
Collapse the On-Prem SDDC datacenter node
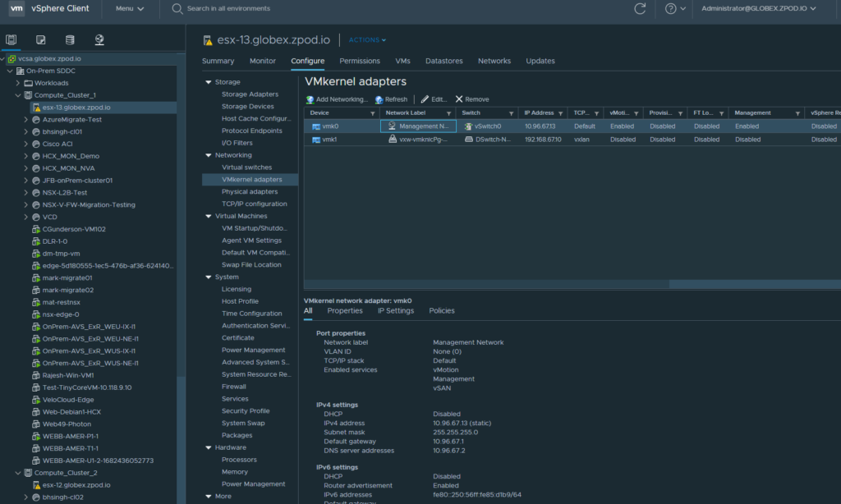(10, 71)
